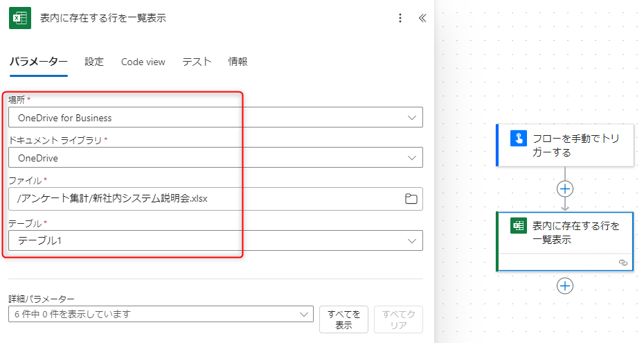Add a step below the Excel action
This screenshot has width=644, height=343.
(x=565, y=286)
